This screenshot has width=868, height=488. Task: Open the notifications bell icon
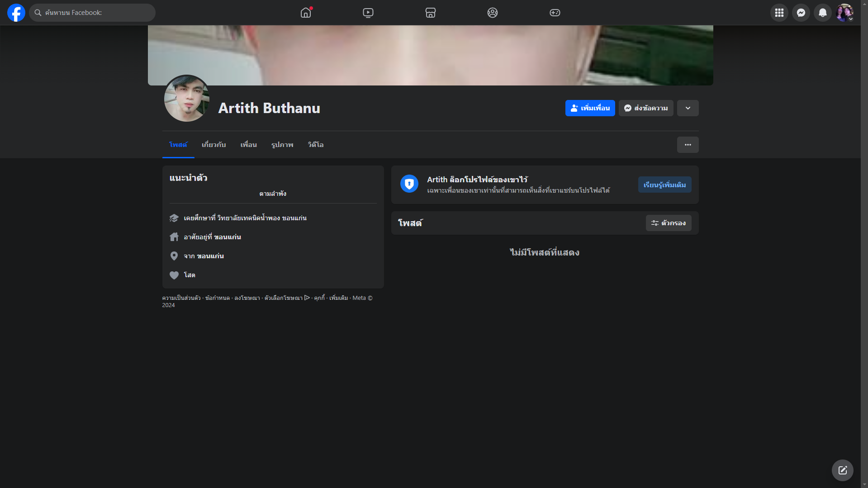822,13
